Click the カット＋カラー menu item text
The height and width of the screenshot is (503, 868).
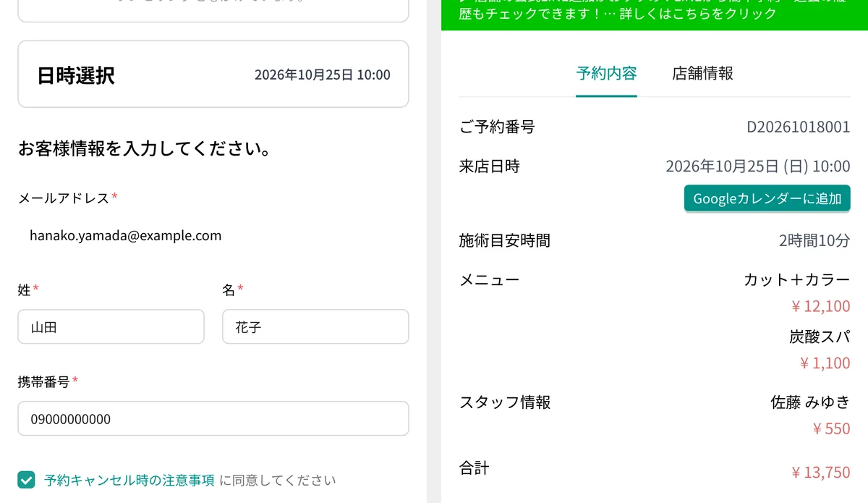click(x=797, y=279)
